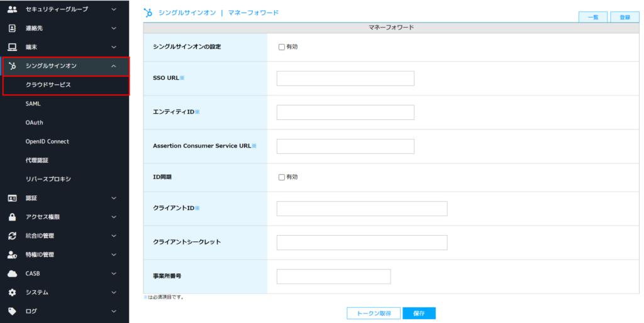Expand the 端末 chevron
Image resolution: width=644 pixels, height=323 pixels.
pyautogui.click(x=114, y=47)
